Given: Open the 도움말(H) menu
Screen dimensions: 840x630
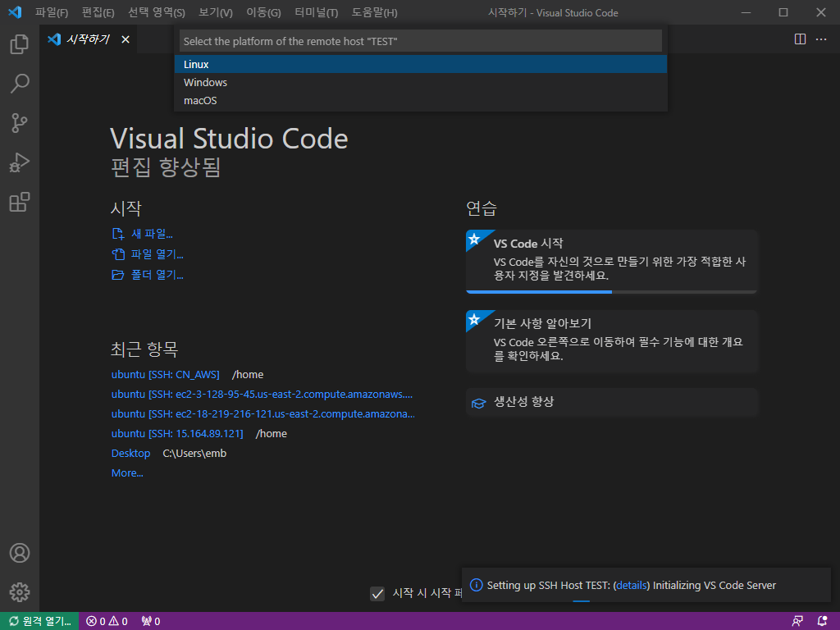Looking at the screenshot, I should tap(374, 12).
